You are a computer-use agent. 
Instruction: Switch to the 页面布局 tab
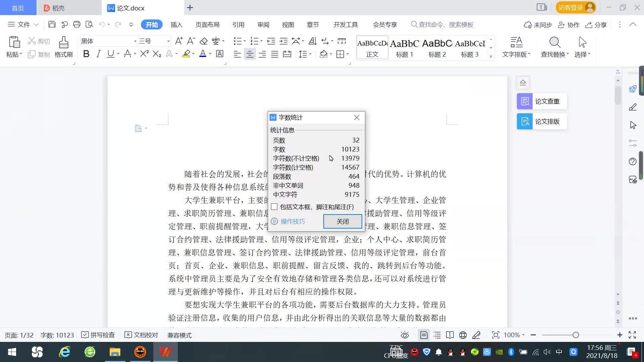click(x=207, y=24)
